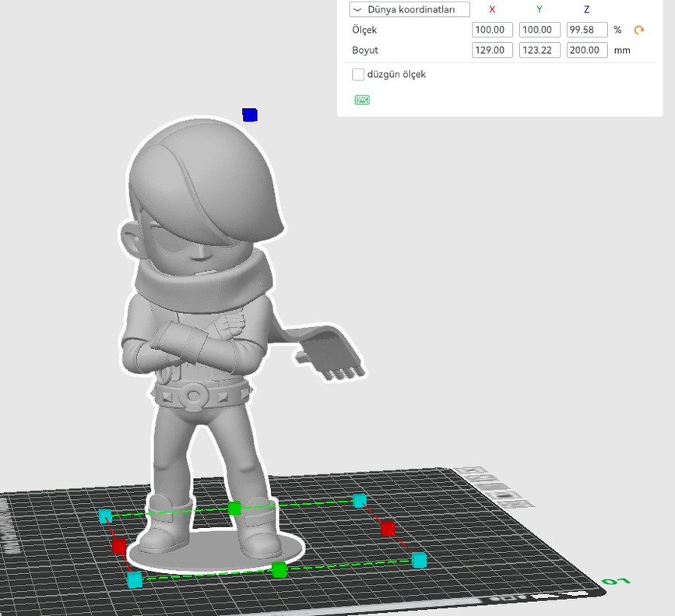
Task: Click the red X-axis handle left of the feet
Action: [119, 546]
